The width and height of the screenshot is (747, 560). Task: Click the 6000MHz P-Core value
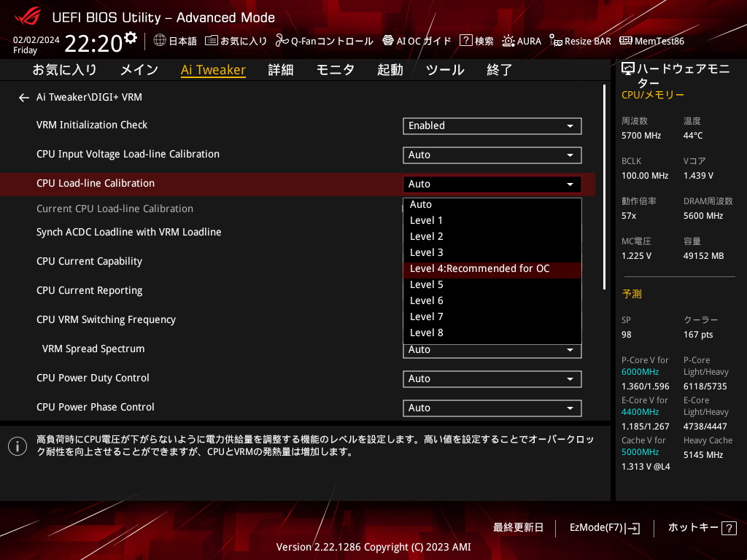tap(640, 372)
